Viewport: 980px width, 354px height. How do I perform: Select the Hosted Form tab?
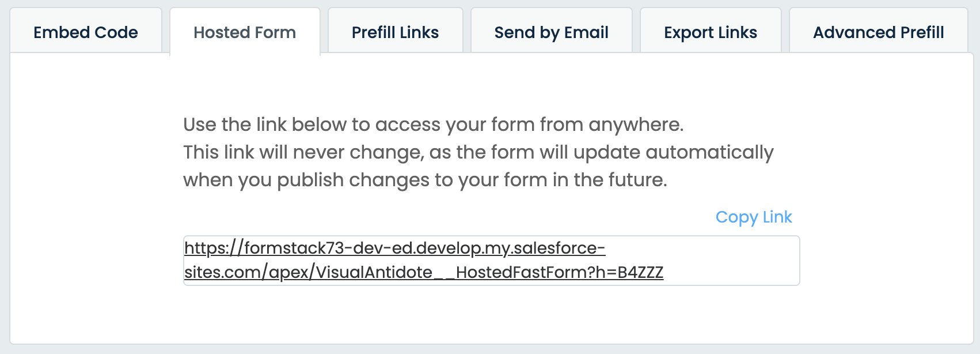[x=245, y=32]
